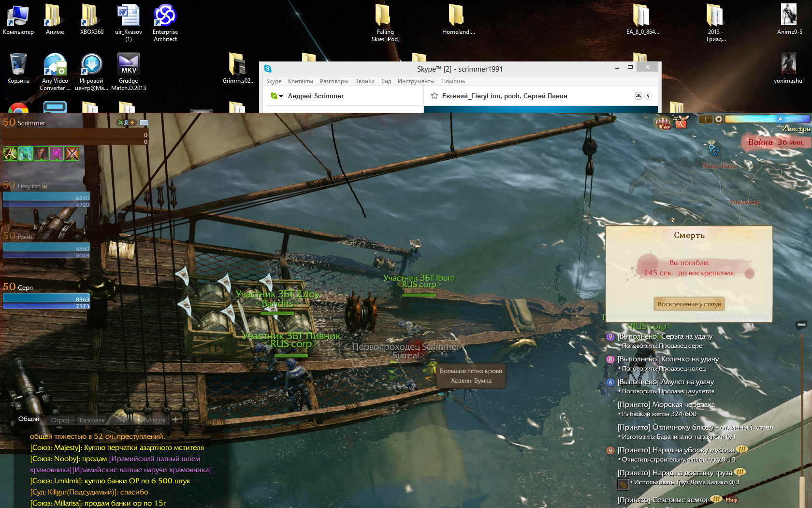Select party member Серп frame
The width and height of the screenshot is (812, 508).
46,296
